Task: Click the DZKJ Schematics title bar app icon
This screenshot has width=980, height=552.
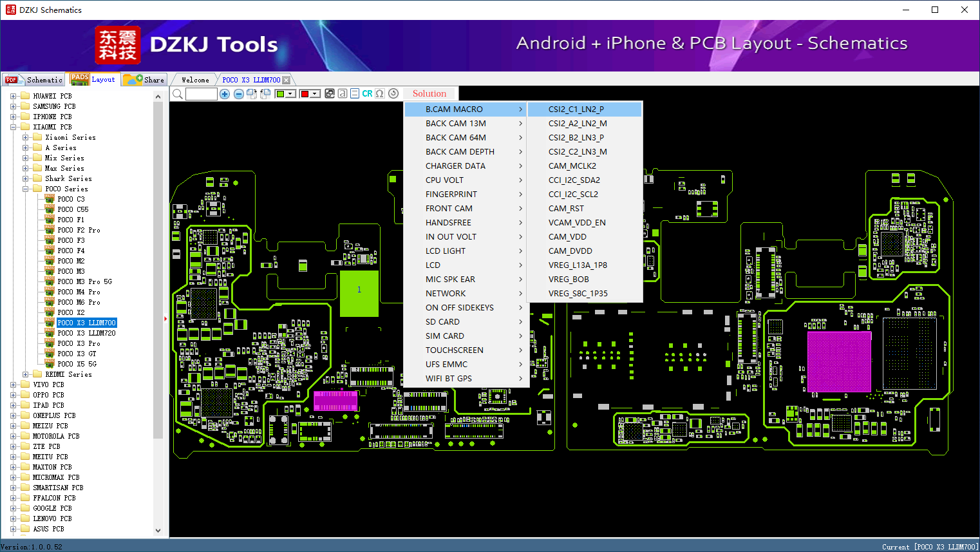Action: (x=10, y=10)
